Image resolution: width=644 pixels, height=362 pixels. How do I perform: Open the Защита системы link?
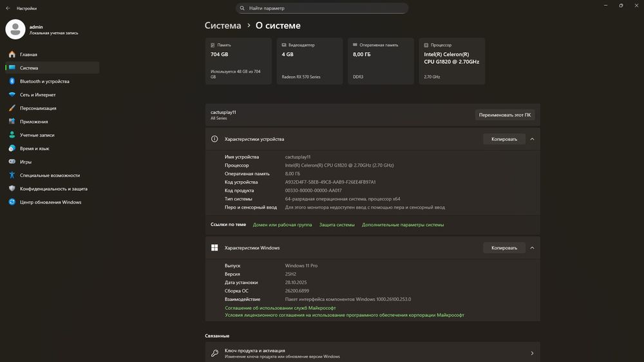tap(337, 225)
